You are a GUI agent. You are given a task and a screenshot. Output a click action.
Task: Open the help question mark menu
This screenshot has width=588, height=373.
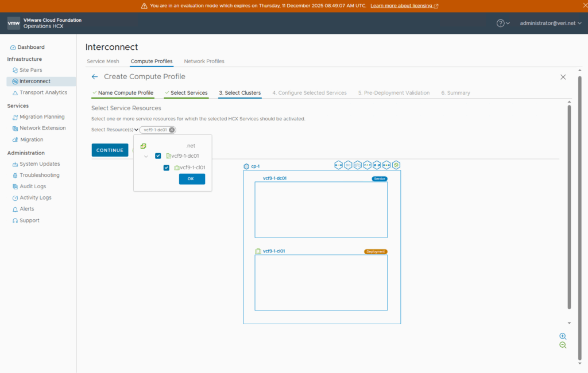(501, 23)
